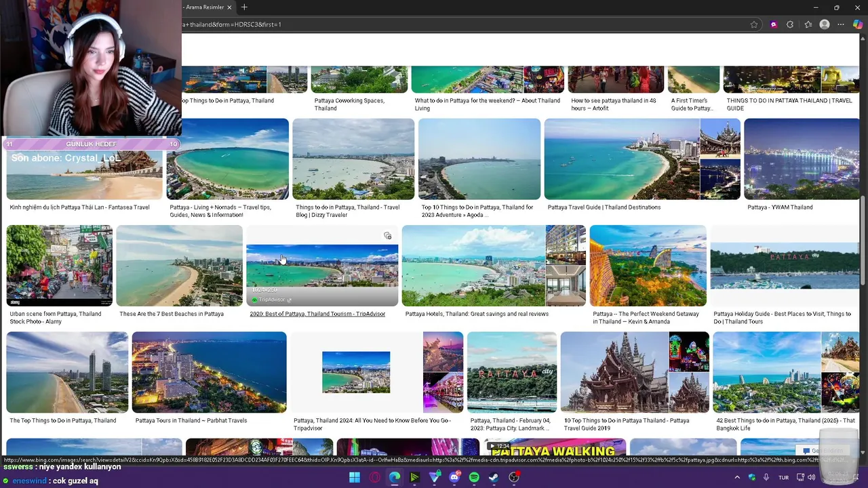868x488 pixels.
Task: Click 'A First Timer's Guide to Pattaya' caption
Action: tap(692, 104)
